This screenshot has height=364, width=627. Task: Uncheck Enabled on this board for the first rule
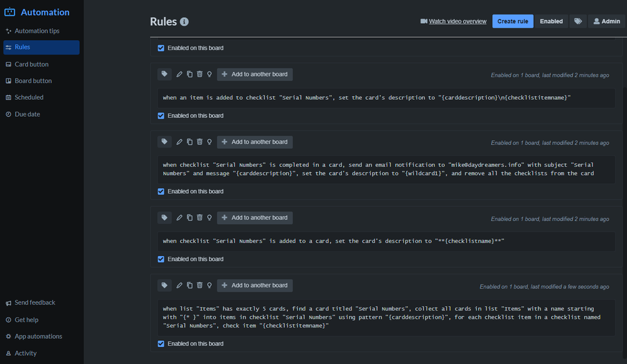161,115
